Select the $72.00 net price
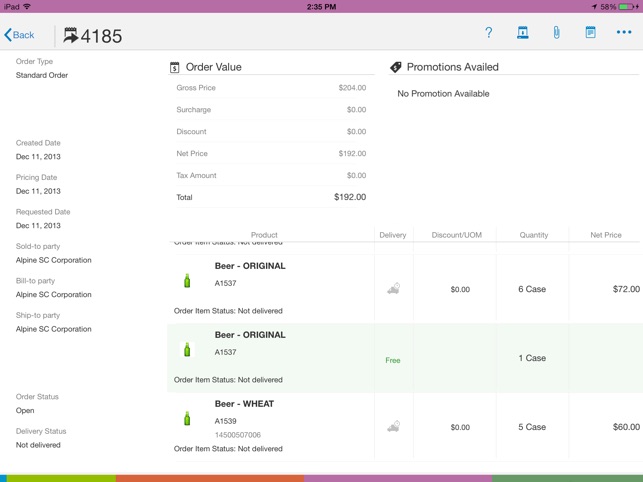Viewport: 643px width, 482px height. coord(626,289)
